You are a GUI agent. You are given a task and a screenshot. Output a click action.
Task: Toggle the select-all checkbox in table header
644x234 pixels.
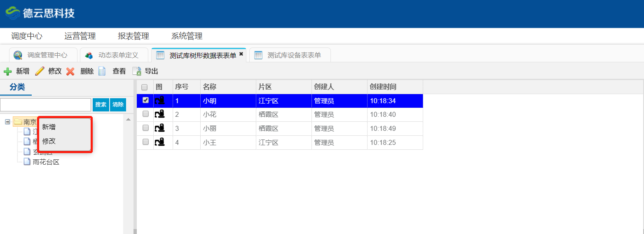(145, 87)
